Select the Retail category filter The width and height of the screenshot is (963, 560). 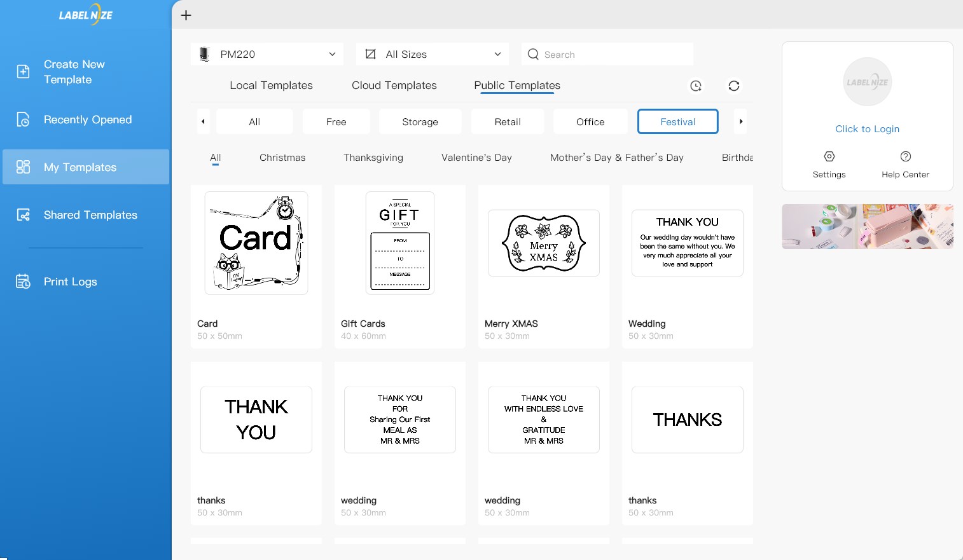[508, 121]
